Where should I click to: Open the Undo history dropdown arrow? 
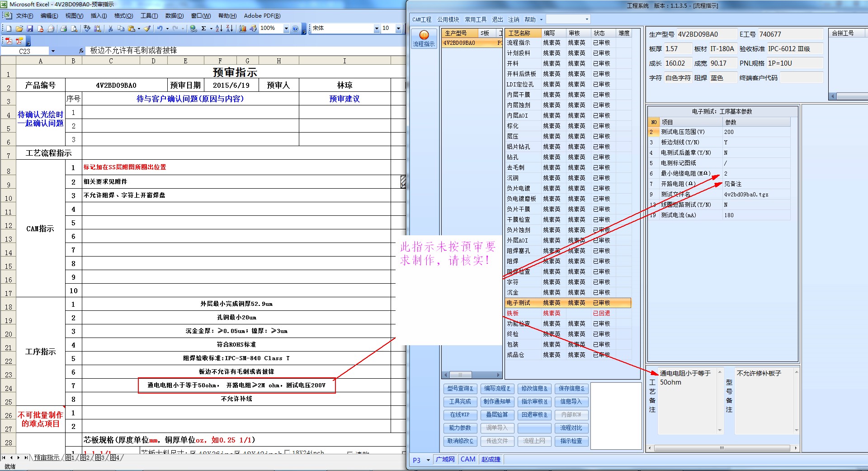pos(167,29)
